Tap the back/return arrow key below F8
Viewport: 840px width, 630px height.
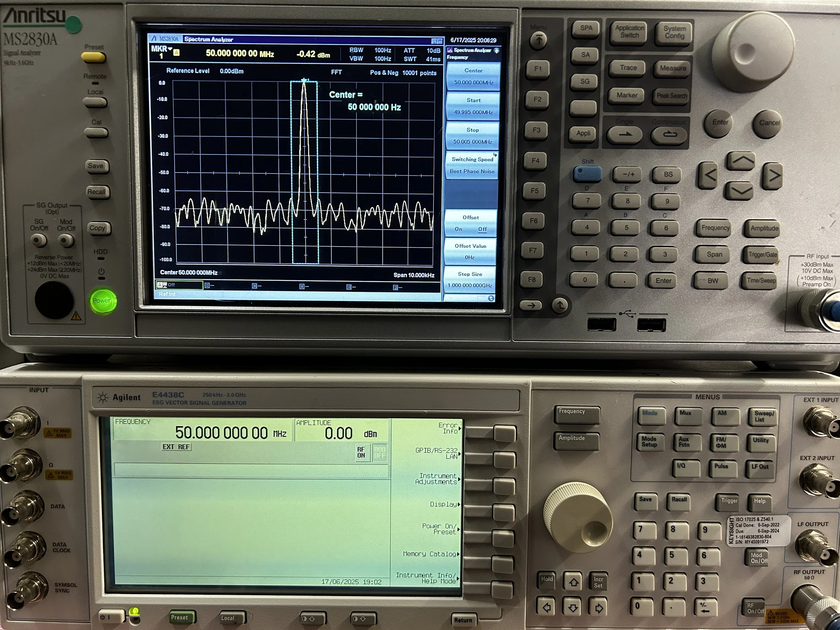click(x=560, y=305)
